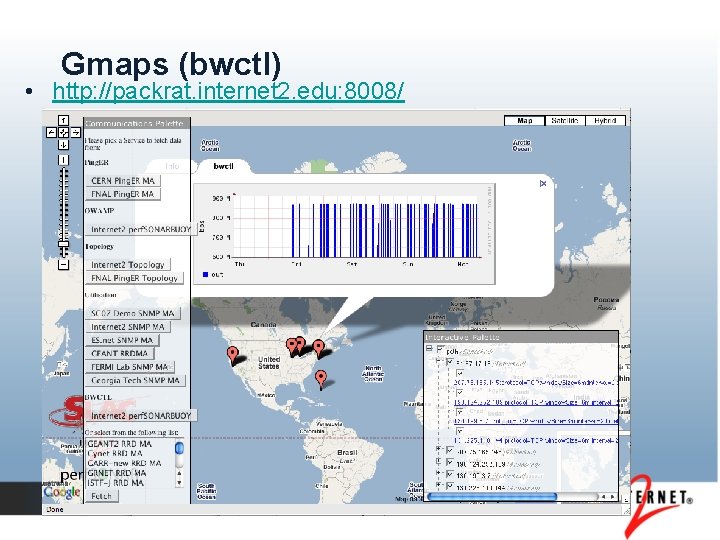Expand the tree row starting 130
Viewport: 720px width, 540px height.
(439, 473)
